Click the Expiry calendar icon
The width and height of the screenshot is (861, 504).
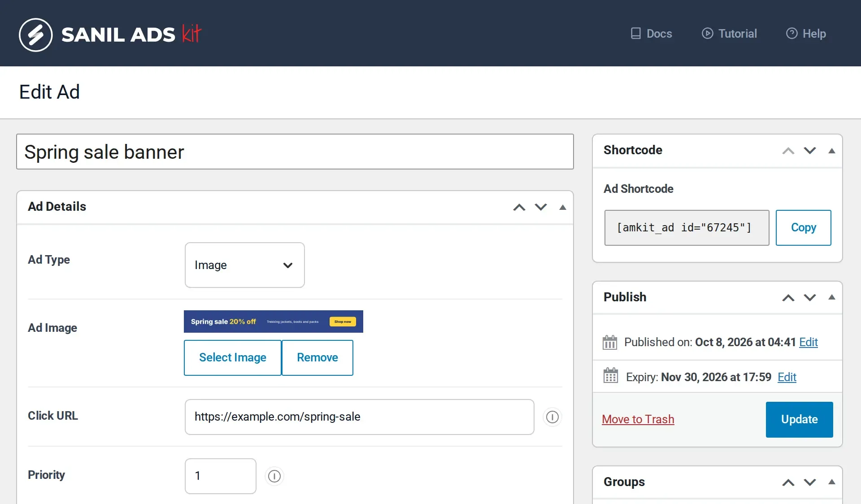click(611, 375)
